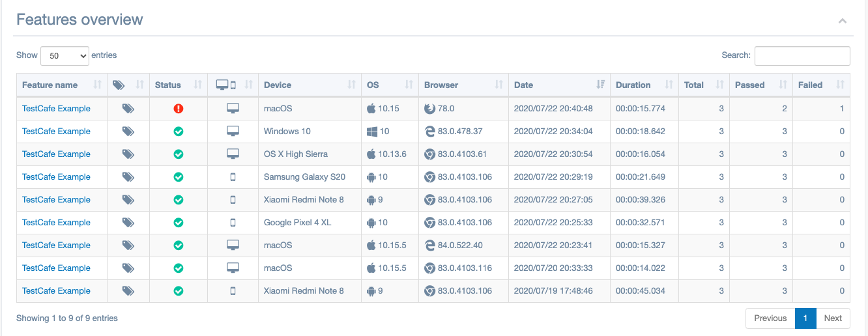Open TestCafe Example dated 2020/07/19 17:48:46
The width and height of the screenshot is (868, 336).
56,290
